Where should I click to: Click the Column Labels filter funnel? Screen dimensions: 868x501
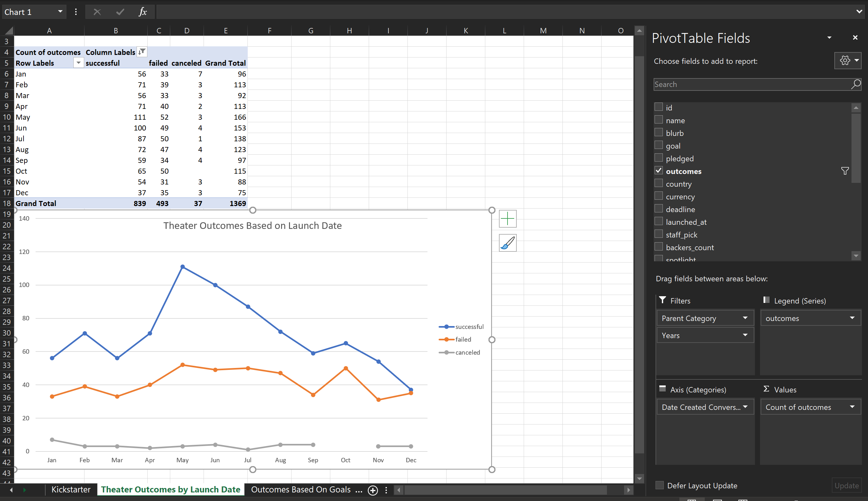(141, 52)
